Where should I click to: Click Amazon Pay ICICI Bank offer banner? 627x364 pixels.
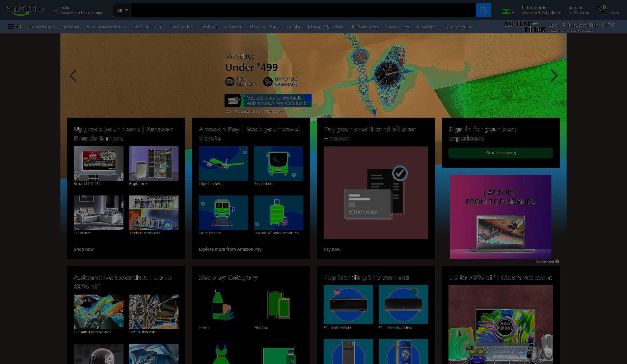268,100
